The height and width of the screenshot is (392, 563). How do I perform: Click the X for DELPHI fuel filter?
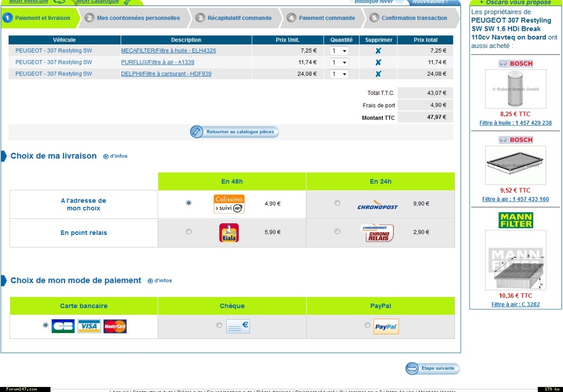[378, 74]
